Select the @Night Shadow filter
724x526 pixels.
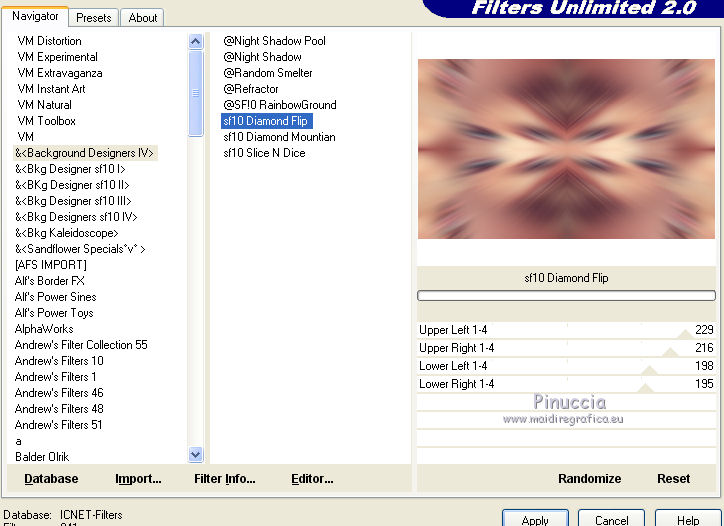pos(262,57)
